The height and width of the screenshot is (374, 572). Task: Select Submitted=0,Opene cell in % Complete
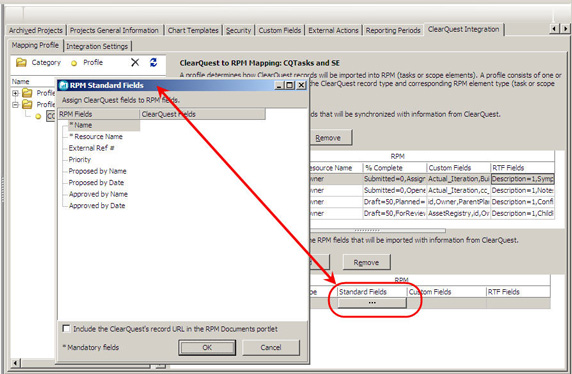click(x=394, y=190)
